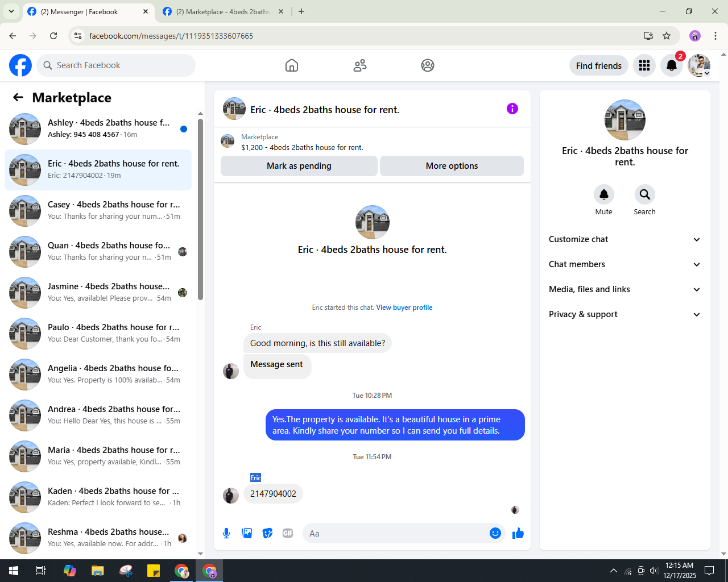Select the Messenger browser tab

88,11
